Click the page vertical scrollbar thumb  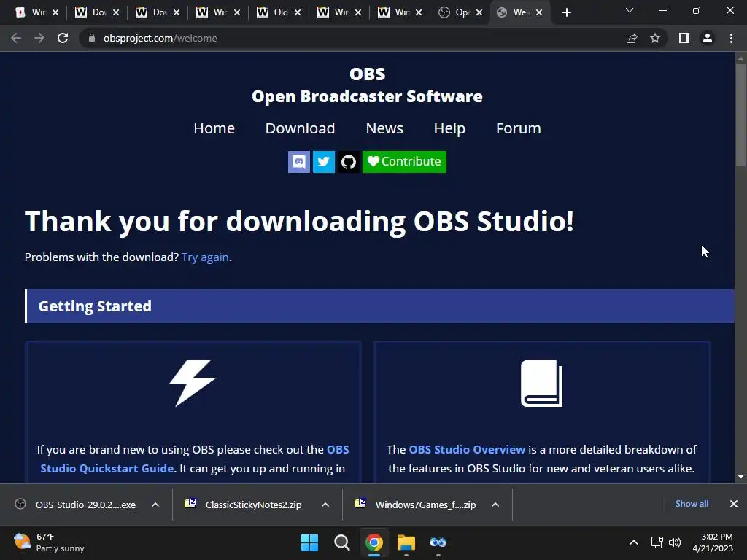coord(740,114)
